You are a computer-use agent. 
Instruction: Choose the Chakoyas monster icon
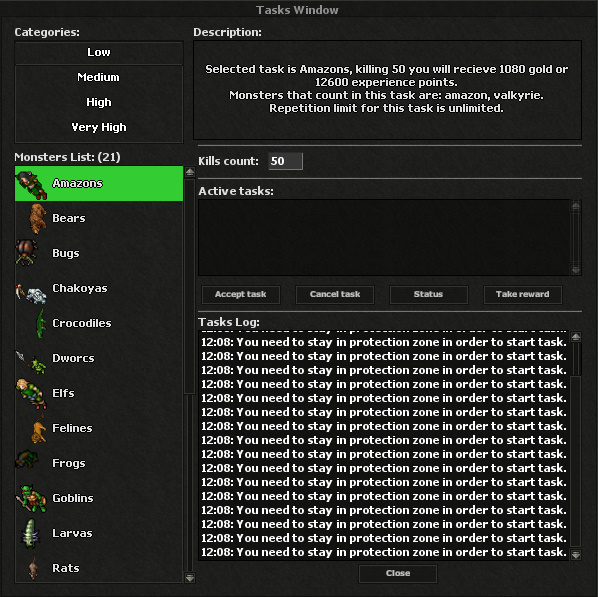coord(31,294)
